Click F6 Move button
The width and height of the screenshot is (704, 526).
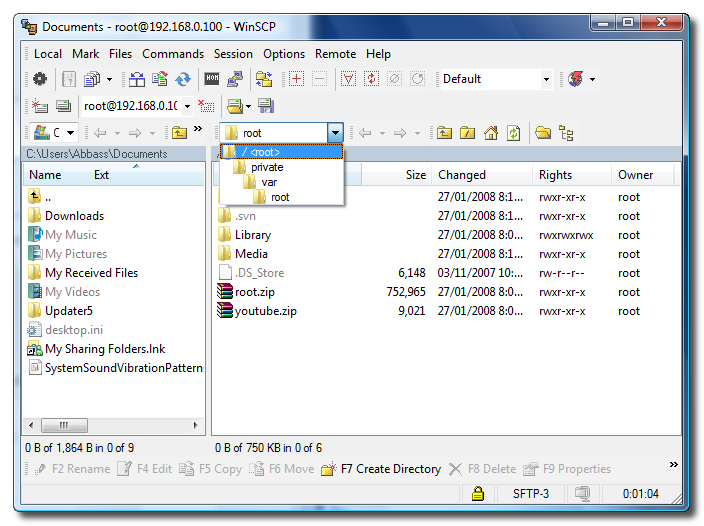pyautogui.click(x=282, y=469)
